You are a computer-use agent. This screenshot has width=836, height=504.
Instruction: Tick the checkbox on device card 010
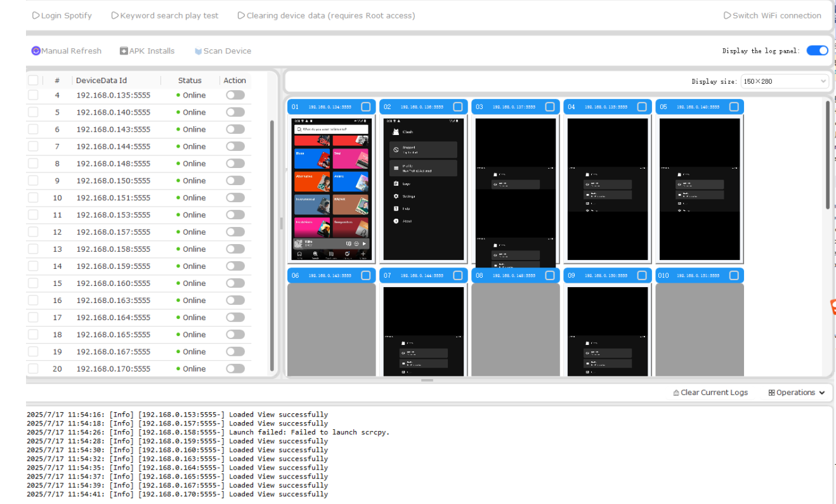[734, 275]
